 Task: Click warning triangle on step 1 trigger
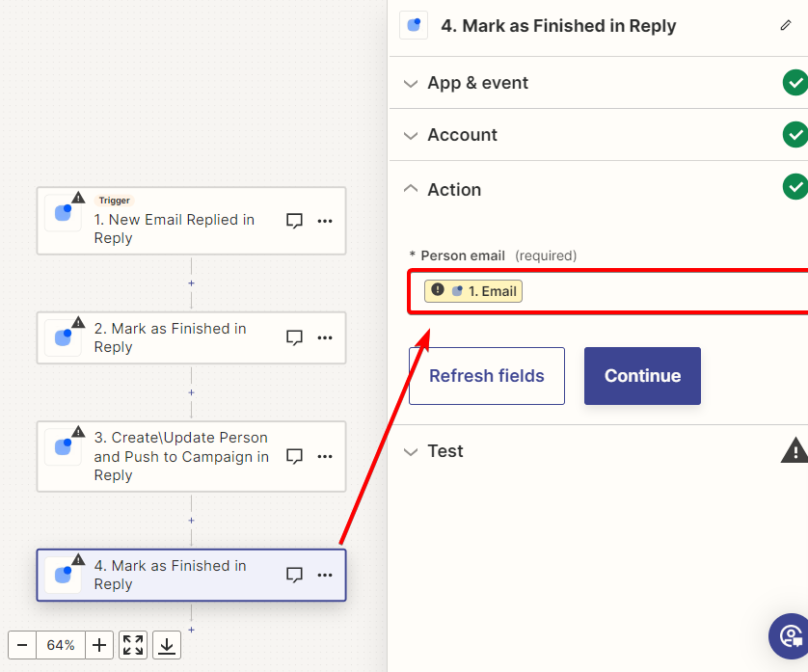coord(78,198)
